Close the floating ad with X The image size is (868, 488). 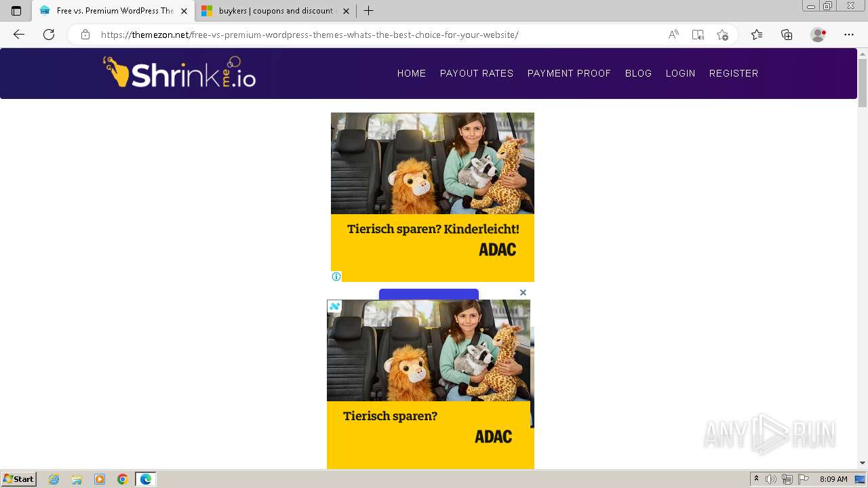523,293
